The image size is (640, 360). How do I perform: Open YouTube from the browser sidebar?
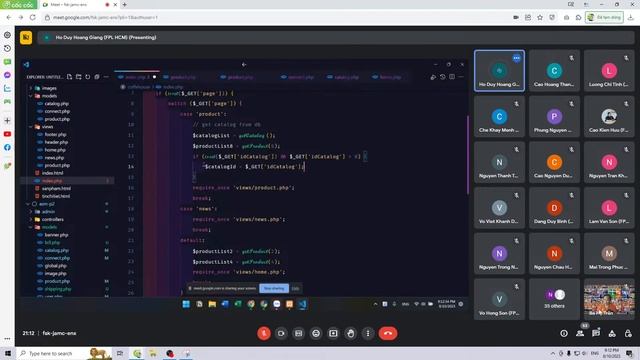7,134
